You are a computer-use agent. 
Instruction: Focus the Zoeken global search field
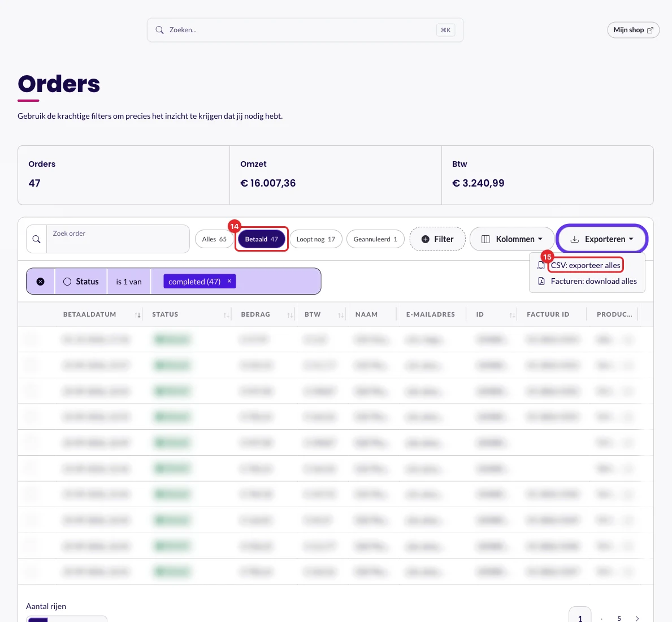(x=305, y=30)
